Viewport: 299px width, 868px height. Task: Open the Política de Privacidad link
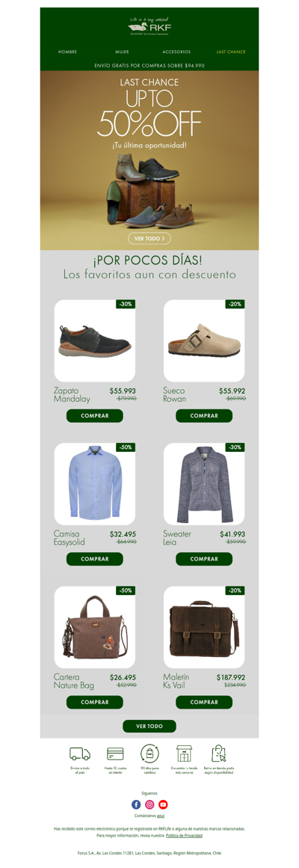click(x=184, y=835)
